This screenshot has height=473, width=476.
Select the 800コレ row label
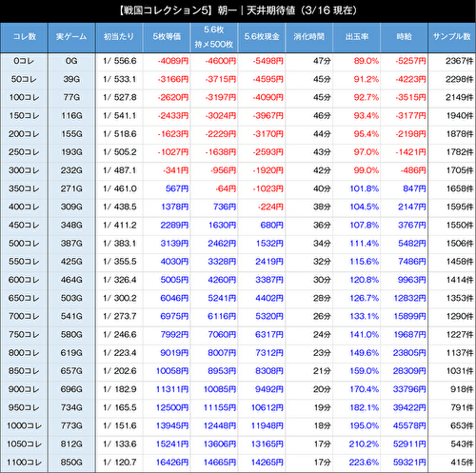pyautogui.click(x=24, y=353)
